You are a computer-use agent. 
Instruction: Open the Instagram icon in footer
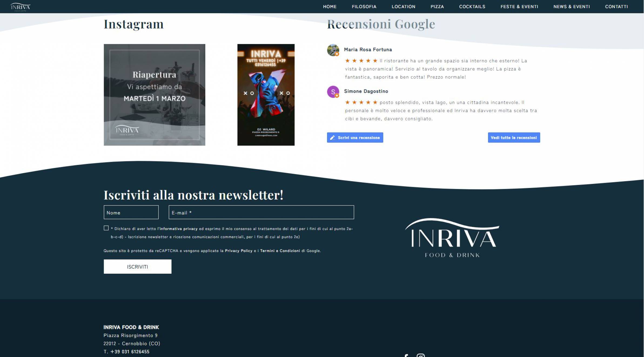point(421,355)
